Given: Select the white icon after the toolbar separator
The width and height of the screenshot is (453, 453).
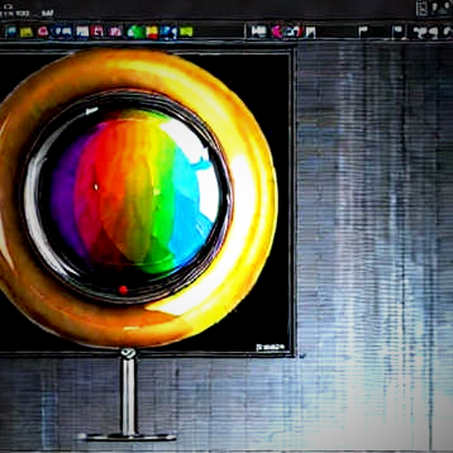Looking at the screenshot, I should pyautogui.click(x=259, y=31).
